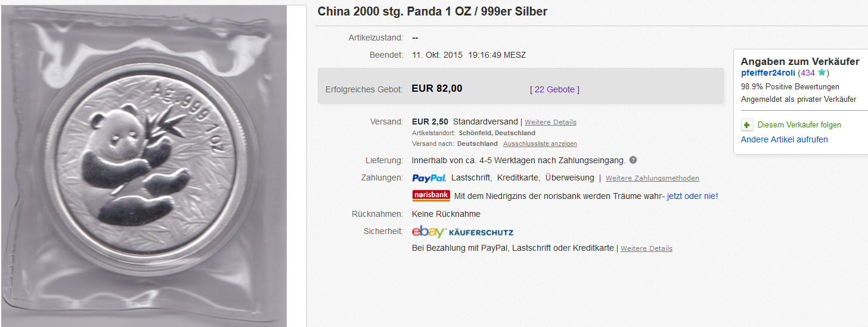868x327 pixels.
Task: Open the panda coin image
Action: (144, 166)
